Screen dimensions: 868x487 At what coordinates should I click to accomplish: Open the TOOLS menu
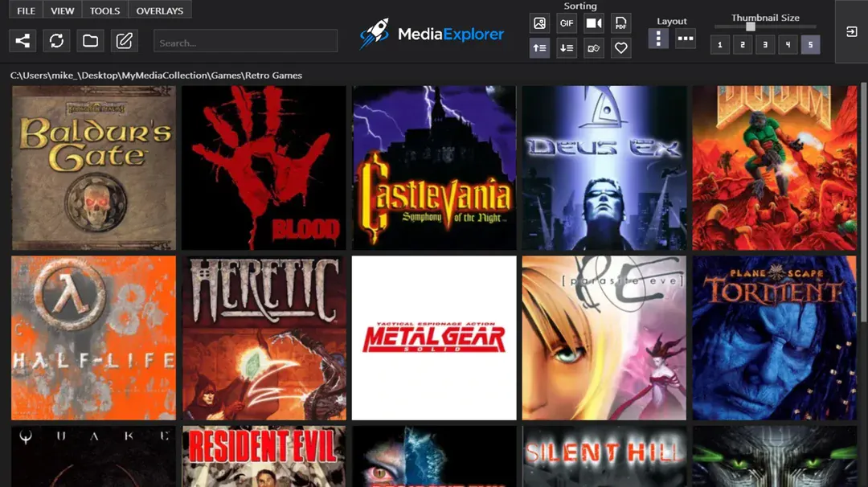tap(105, 10)
